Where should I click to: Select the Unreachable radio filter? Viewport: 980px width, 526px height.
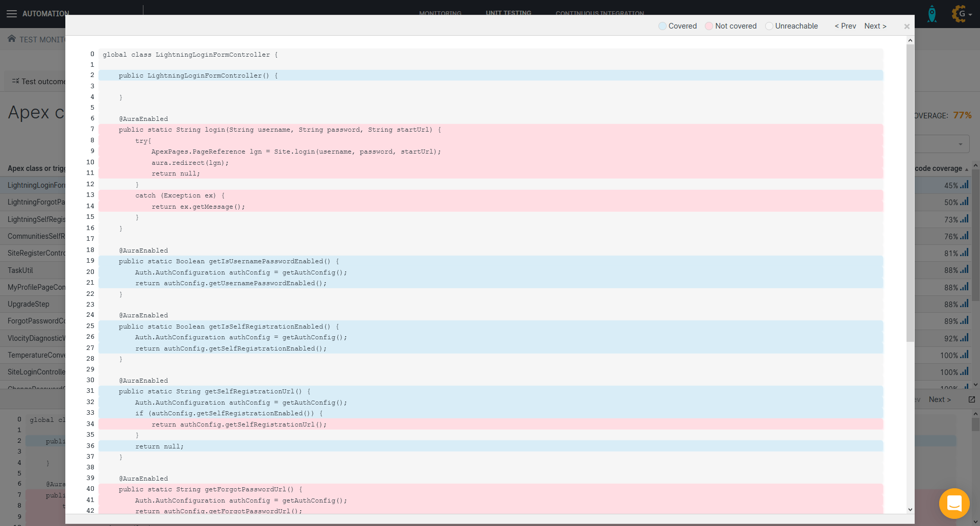tap(769, 26)
